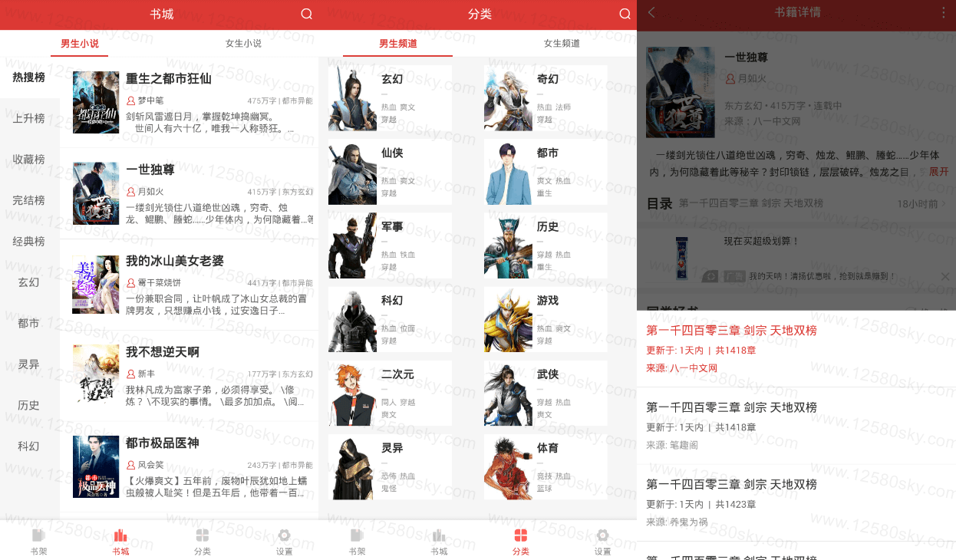Open 书架 in the 书城 screen's bottom bar

[x=38, y=541]
